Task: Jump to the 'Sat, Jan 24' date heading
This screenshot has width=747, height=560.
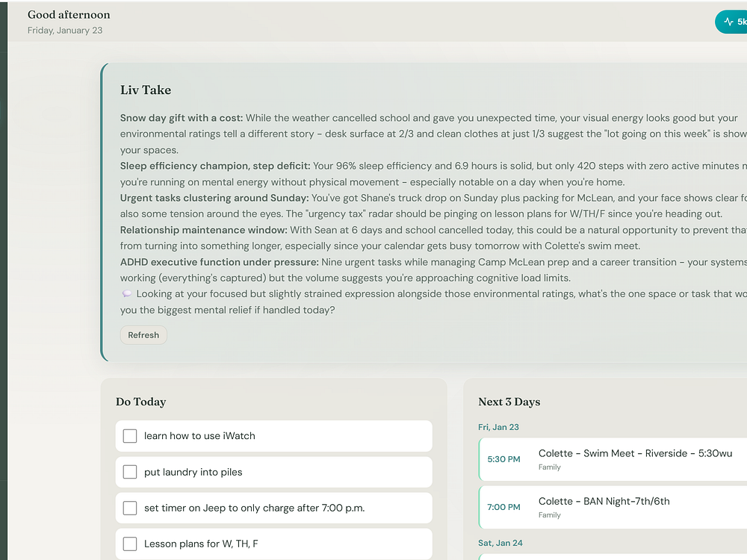Action: point(499,544)
